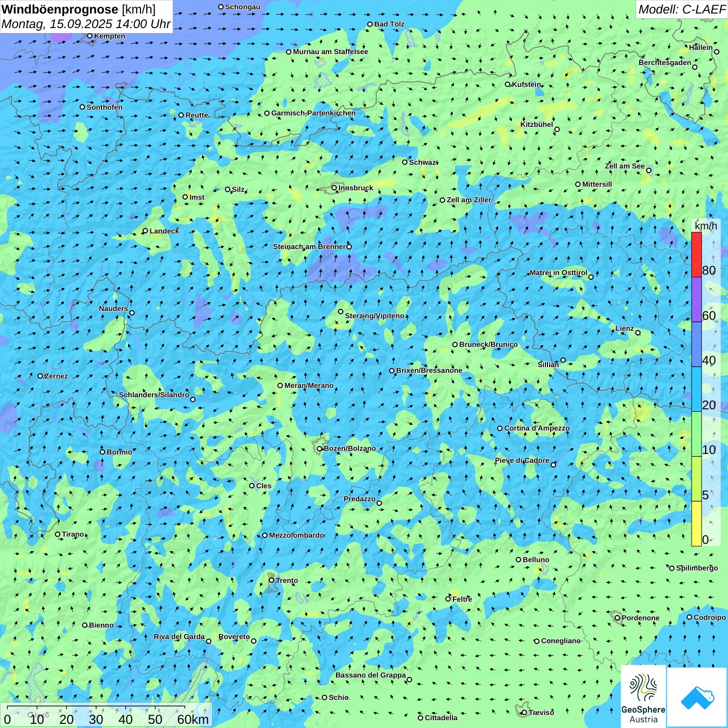Choose the lime 5–10 legend segment
Screen dimensions: 728x728
[x=696, y=479]
